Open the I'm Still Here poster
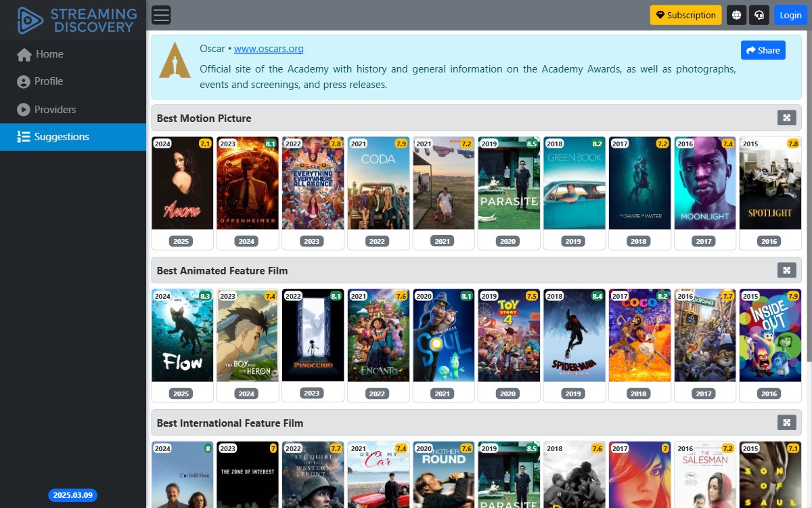Screen dimensions: 812x508 182,475
